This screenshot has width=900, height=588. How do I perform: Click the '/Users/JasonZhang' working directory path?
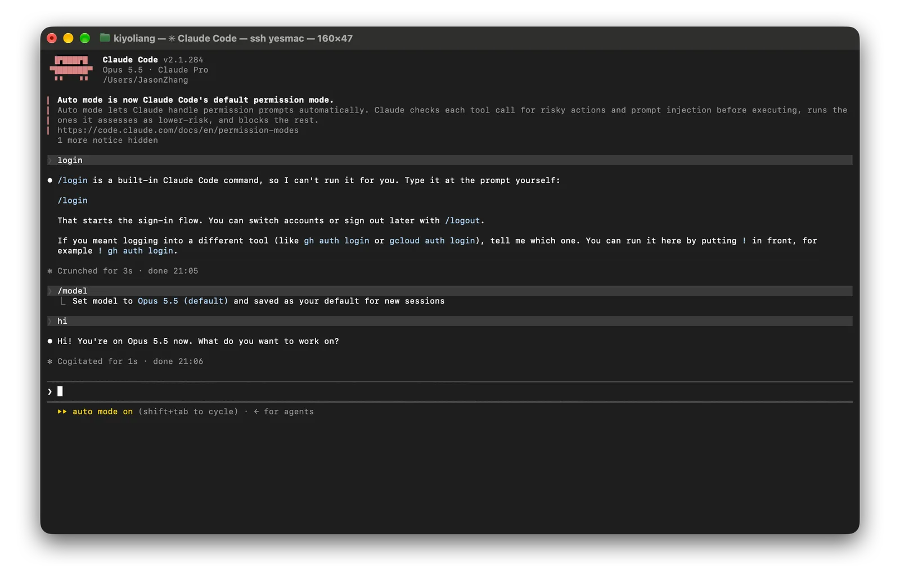coord(145,80)
